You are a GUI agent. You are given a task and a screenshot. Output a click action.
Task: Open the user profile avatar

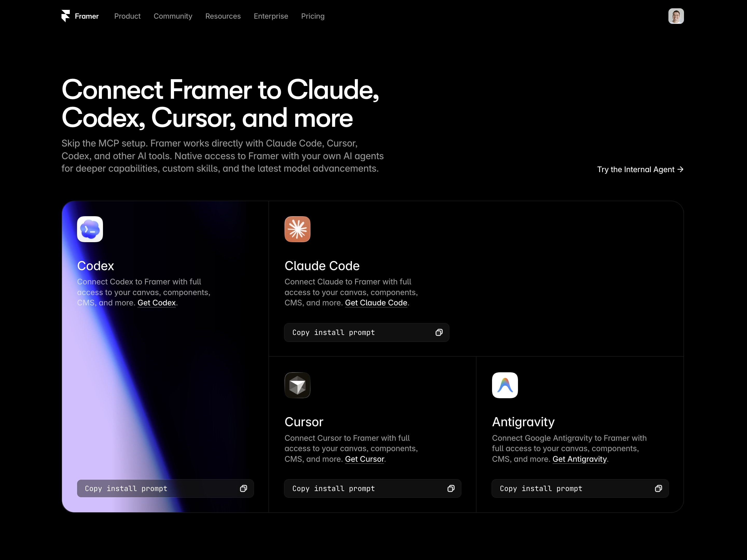676,16
